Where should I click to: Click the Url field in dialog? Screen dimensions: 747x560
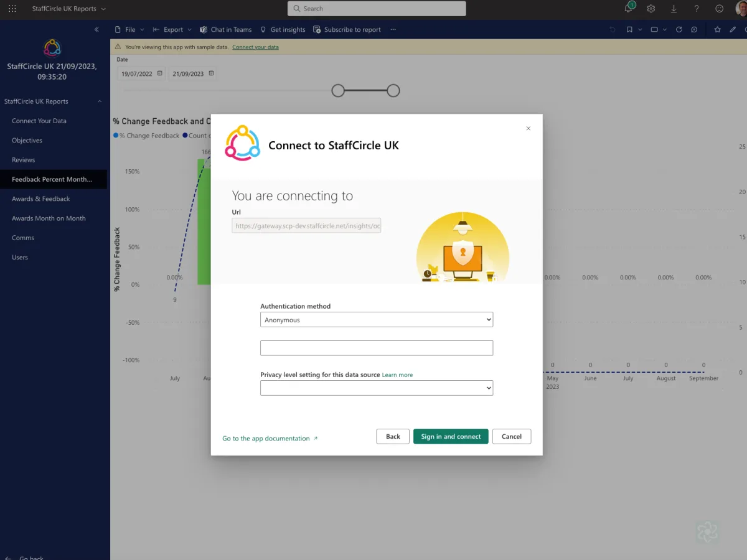pyautogui.click(x=306, y=226)
